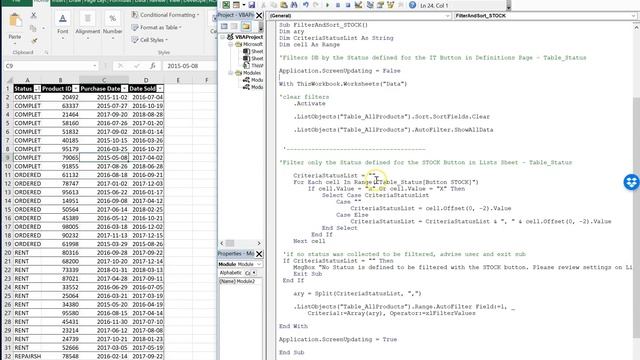Click the blue Help question mark icon
The height and width of the screenshot is (360, 640).
412,5
